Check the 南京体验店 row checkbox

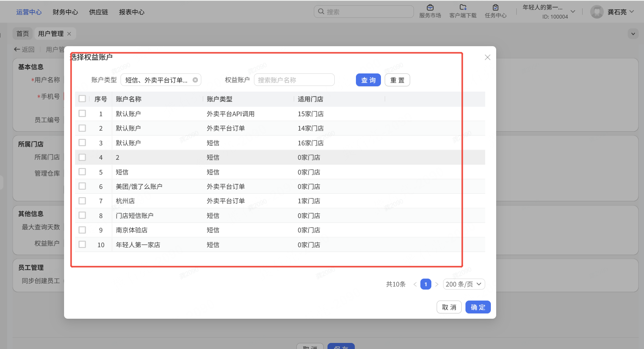pyautogui.click(x=82, y=230)
